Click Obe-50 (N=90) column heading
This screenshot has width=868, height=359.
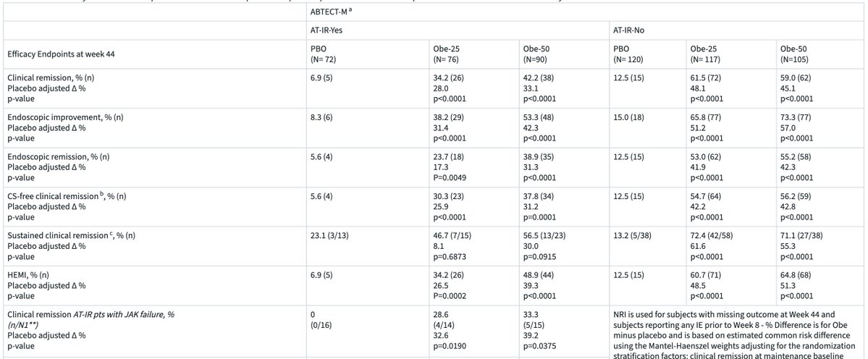[537, 54]
